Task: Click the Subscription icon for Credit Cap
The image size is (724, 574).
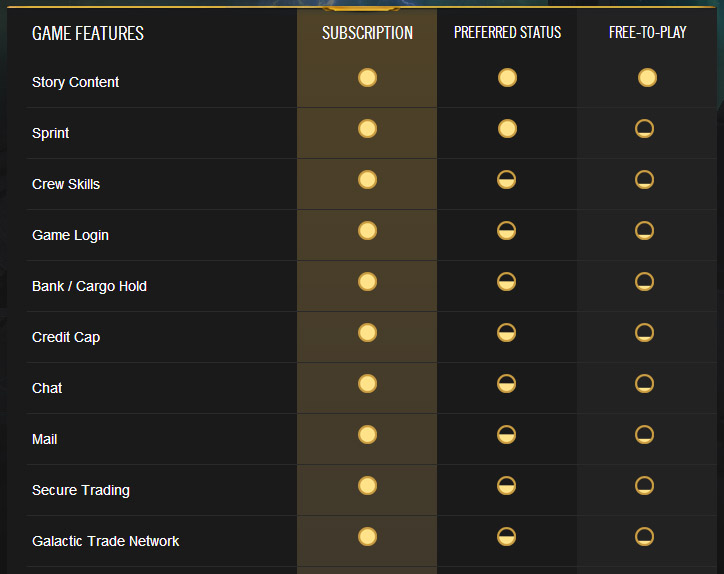Action: coord(367,333)
